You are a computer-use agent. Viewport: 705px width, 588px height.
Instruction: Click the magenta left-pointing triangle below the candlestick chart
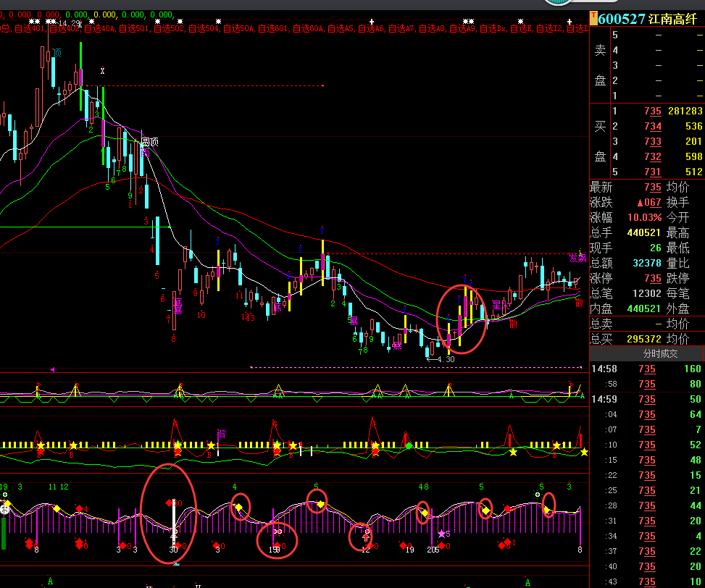(x=53, y=370)
